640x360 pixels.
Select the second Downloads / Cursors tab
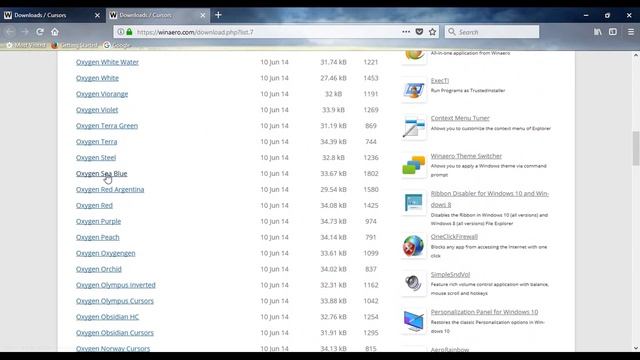click(x=158, y=15)
